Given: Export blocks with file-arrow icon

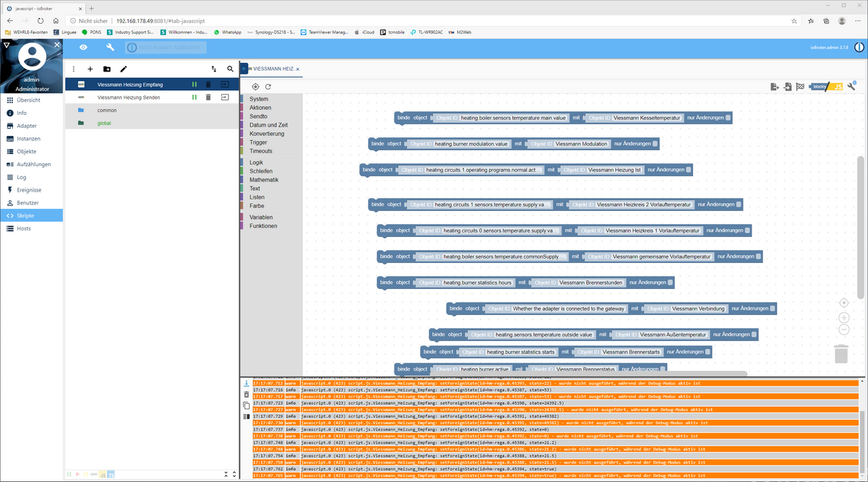Looking at the screenshot, I should (x=775, y=86).
